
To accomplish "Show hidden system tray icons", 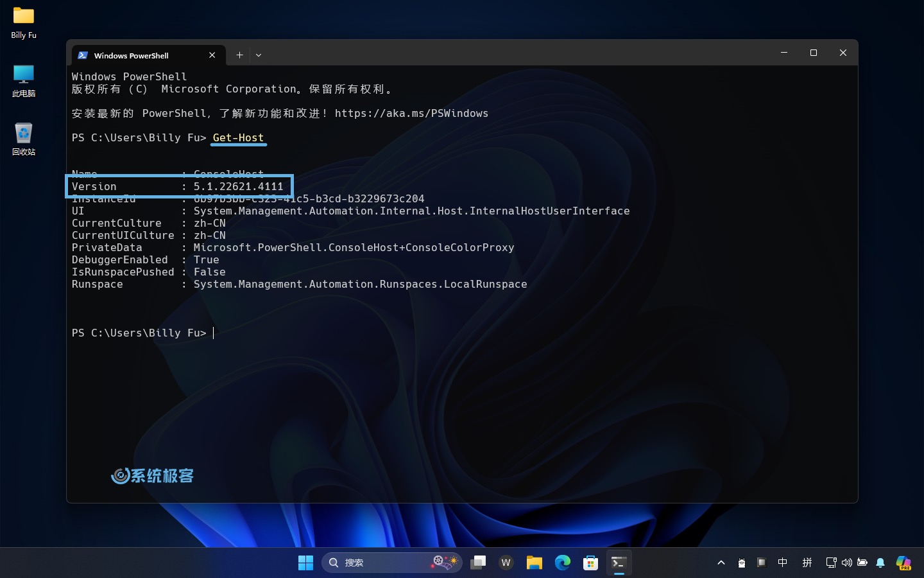I will (721, 563).
